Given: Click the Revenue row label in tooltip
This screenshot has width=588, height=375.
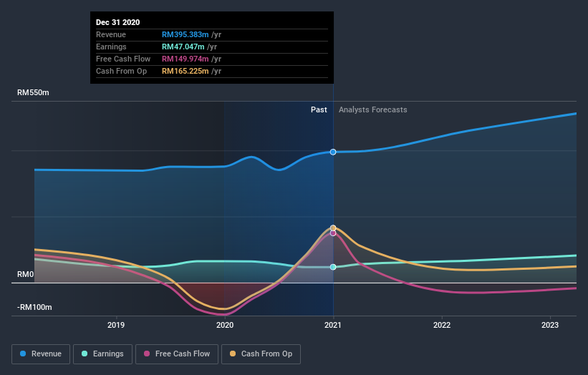Looking at the screenshot, I should [x=111, y=34].
